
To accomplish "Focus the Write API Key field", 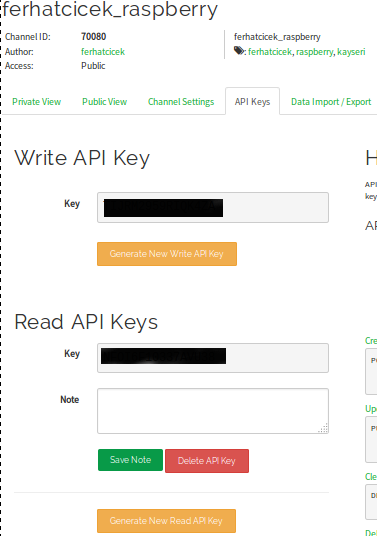I will [x=213, y=207].
